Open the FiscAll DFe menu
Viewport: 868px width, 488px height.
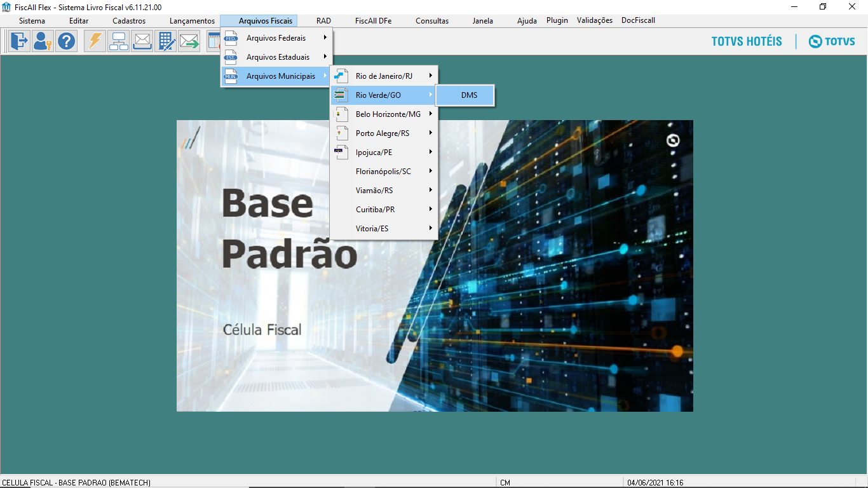point(373,21)
